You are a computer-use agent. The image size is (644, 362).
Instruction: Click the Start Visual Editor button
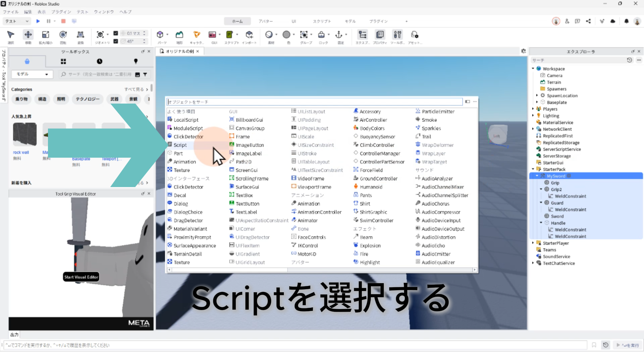81,277
